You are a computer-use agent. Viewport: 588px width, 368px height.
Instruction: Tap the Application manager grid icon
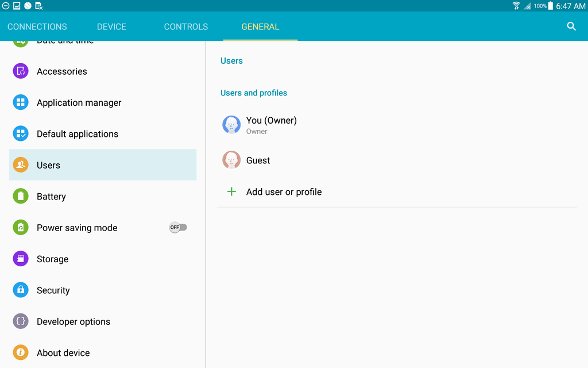pyautogui.click(x=21, y=103)
